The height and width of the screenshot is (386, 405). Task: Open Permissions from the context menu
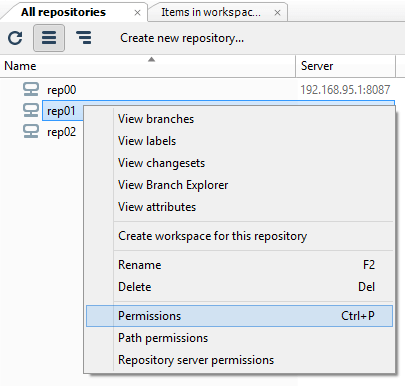tap(239, 316)
